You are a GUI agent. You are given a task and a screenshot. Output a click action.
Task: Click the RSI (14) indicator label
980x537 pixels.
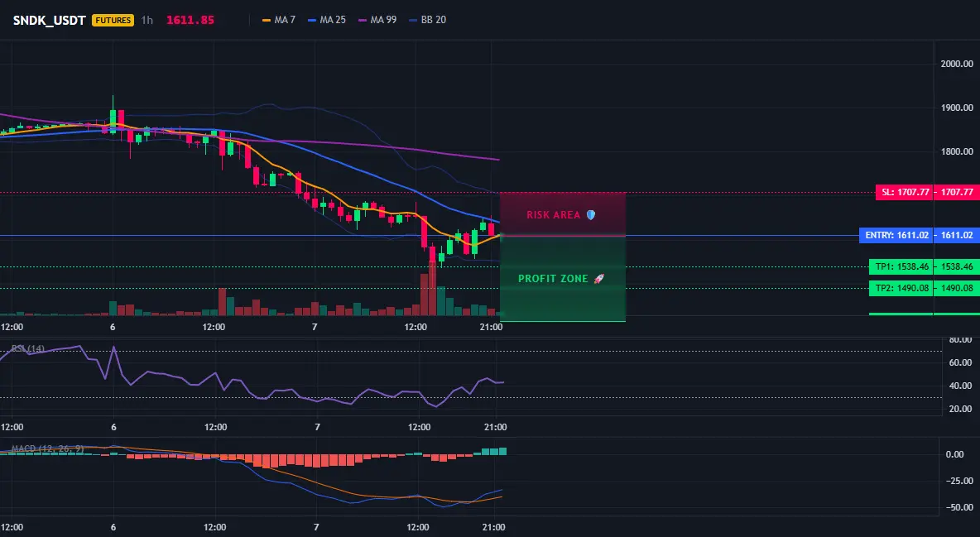(28, 348)
